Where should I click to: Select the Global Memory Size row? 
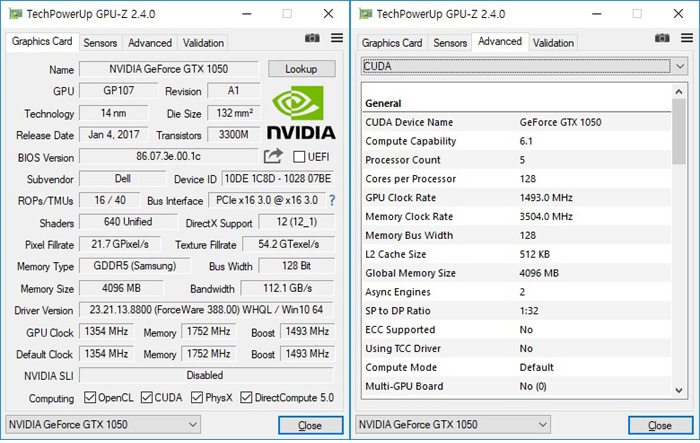coord(516,273)
